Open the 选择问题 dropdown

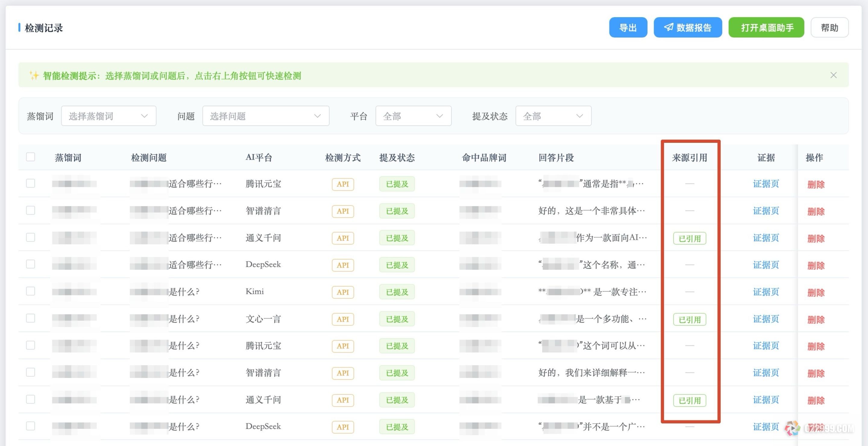[266, 116]
